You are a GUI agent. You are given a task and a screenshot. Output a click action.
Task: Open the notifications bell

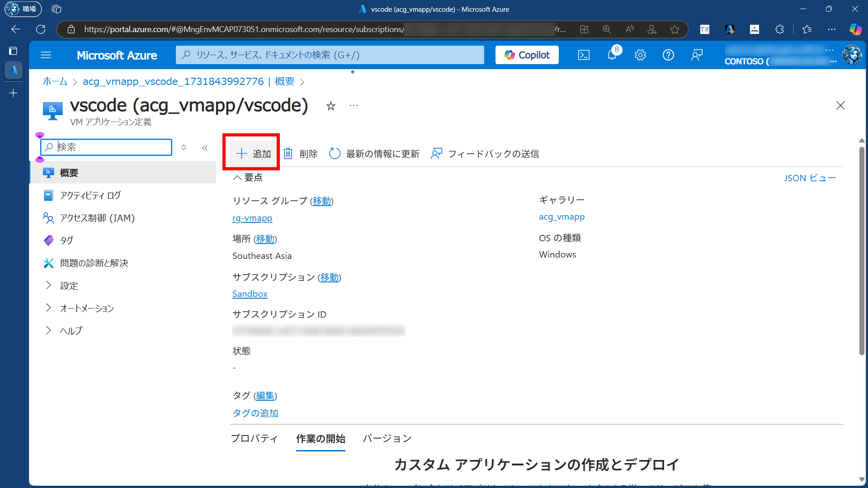pos(612,55)
